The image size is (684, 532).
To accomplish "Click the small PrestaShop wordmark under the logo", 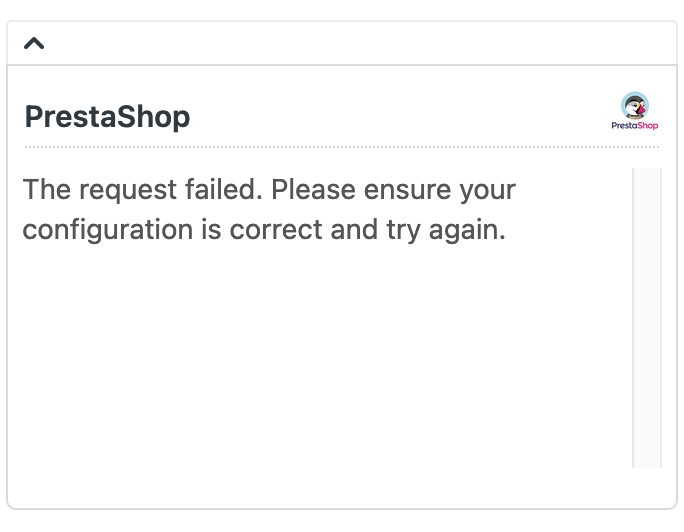I will (634, 126).
